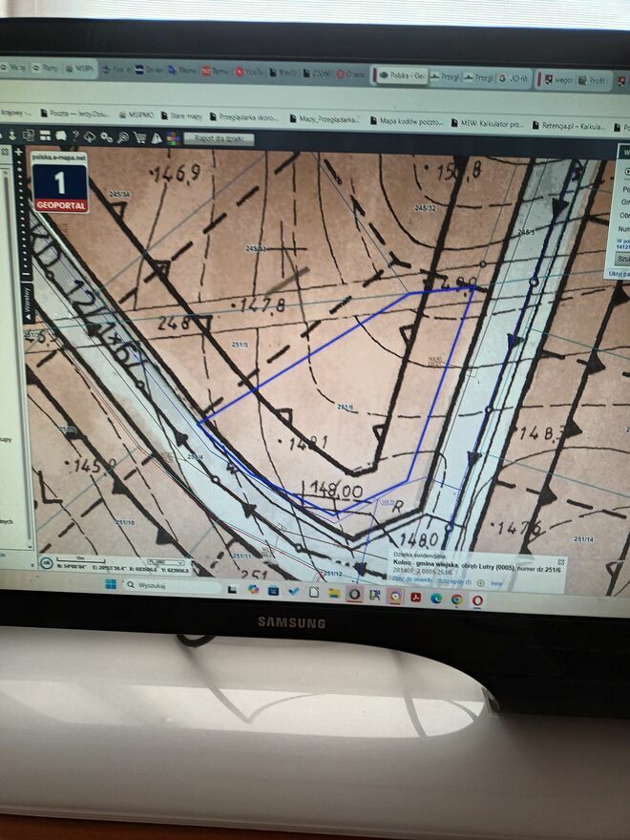This screenshot has width=630, height=840.
Task: Switch to the JOHN browser tab
Action: point(514,78)
